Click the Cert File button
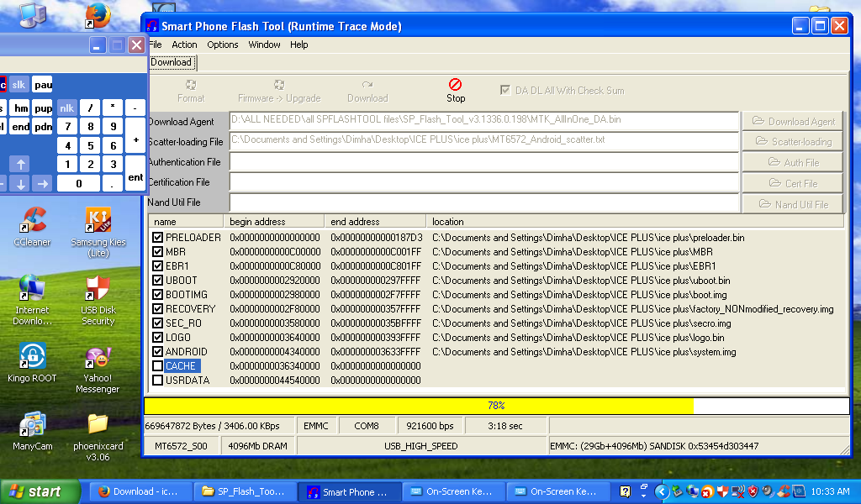The image size is (861, 504). click(x=793, y=183)
